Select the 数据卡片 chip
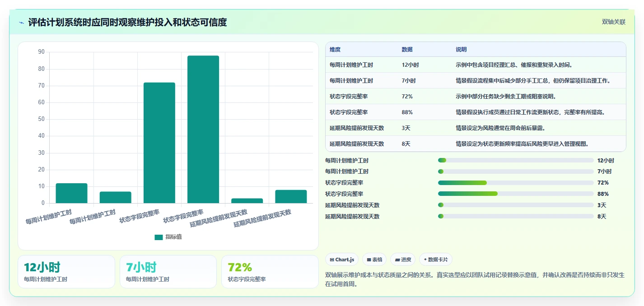The image size is (644, 306). (436, 260)
